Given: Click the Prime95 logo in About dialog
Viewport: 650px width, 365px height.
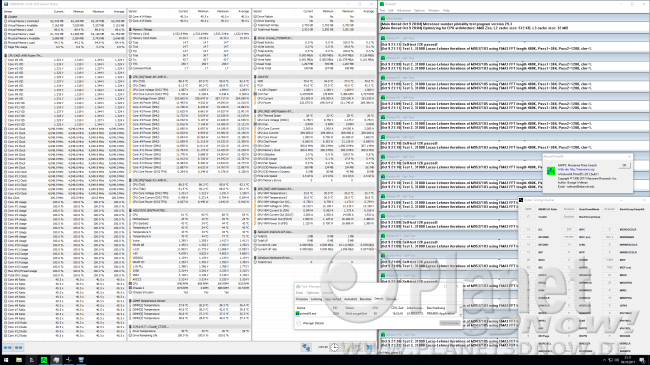Looking at the screenshot, I should pos(551,170).
